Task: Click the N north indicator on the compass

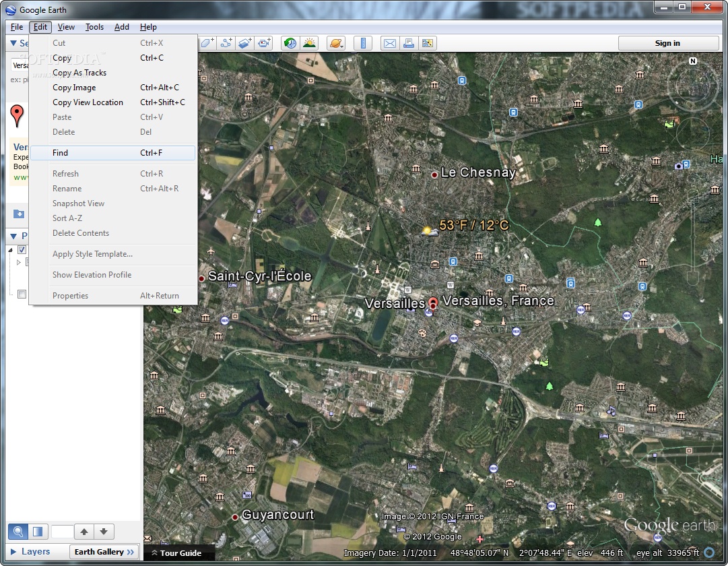Action: coord(693,61)
